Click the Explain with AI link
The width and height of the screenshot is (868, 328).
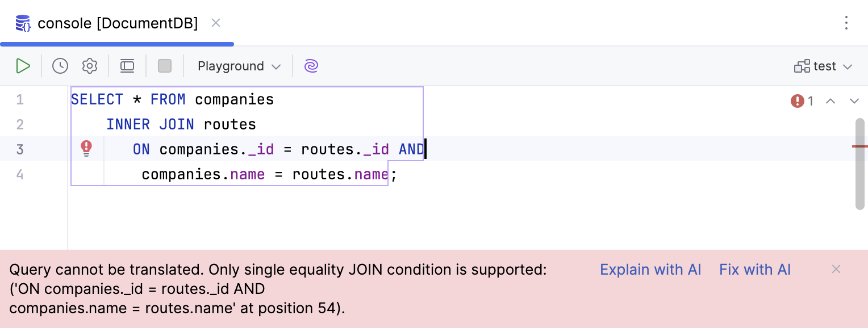pyautogui.click(x=650, y=269)
